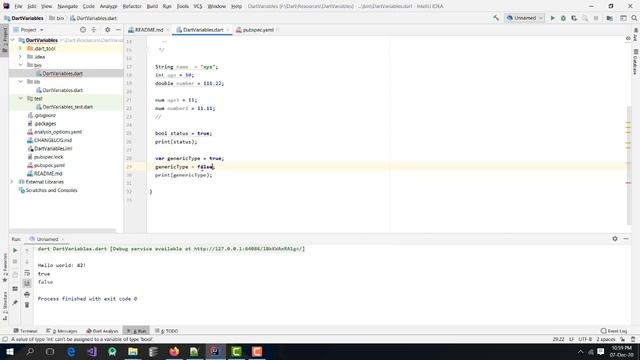The height and width of the screenshot is (360, 640).
Task: Expand the .dart_tool folder
Action: (20, 48)
